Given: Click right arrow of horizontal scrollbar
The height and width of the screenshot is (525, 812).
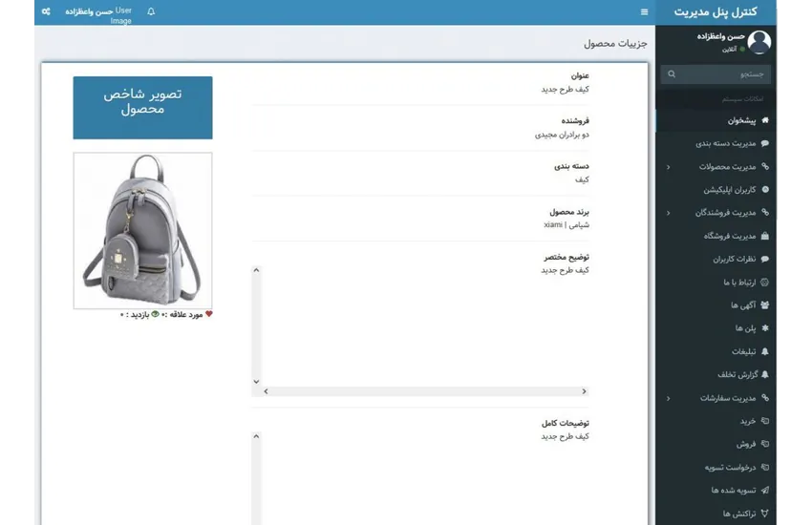Looking at the screenshot, I should 584,391.
